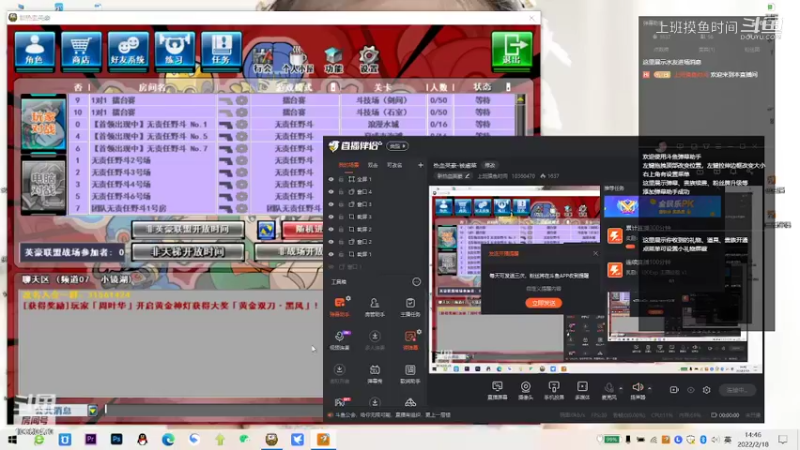The height and width of the screenshot is (450, 800).
Task: Open the 主播任务 tool icon
Action: [x=410, y=307]
